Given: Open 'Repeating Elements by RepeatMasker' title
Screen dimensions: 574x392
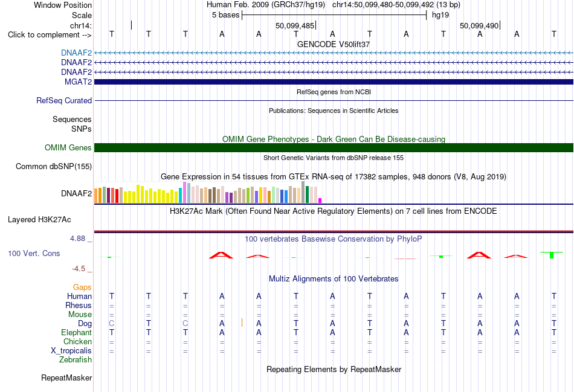Looking at the screenshot, I should [334, 369].
